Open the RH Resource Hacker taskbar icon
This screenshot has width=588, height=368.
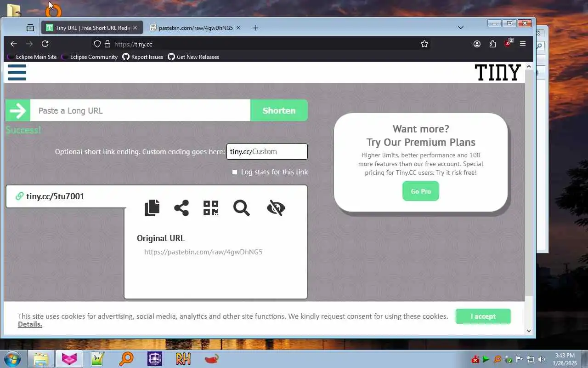tap(183, 359)
